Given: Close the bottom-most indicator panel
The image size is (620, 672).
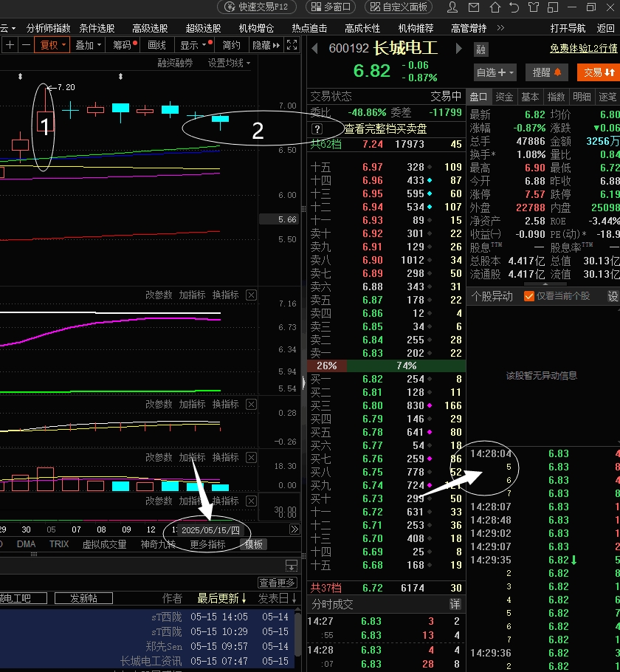Looking at the screenshot, I should click(x=252, y=501).
